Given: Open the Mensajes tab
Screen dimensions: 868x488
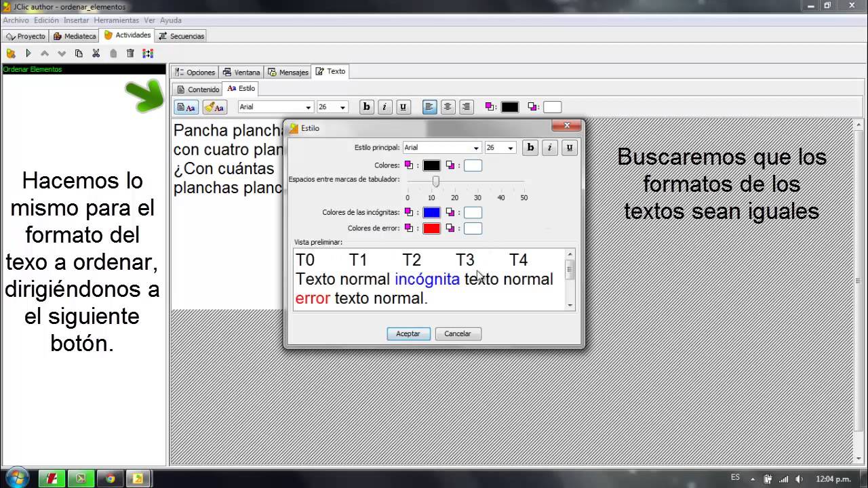Looking at the screenshot, I should (x=288, y=72).
